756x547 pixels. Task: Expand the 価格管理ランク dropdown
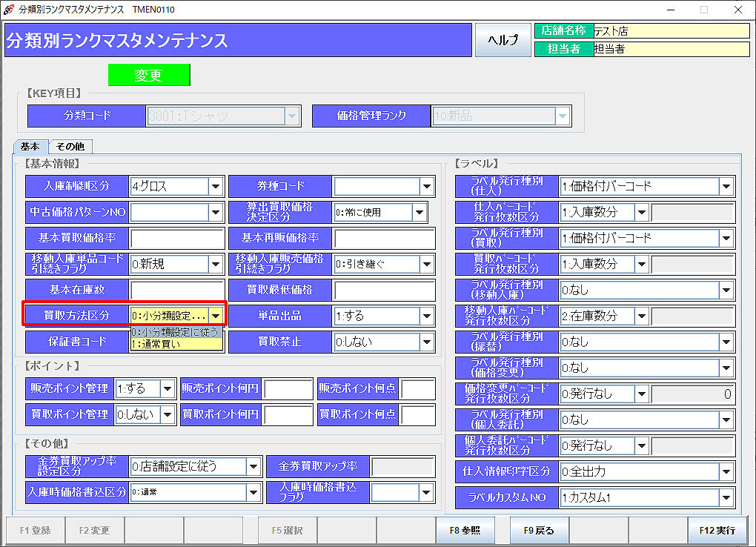(561, 116)
